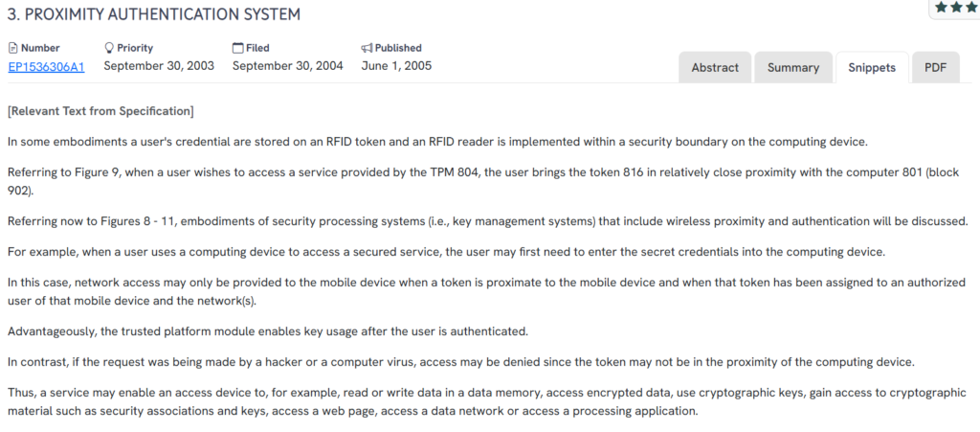
Task: Click the filed date September 30, 2004
Action: (287, 66)
